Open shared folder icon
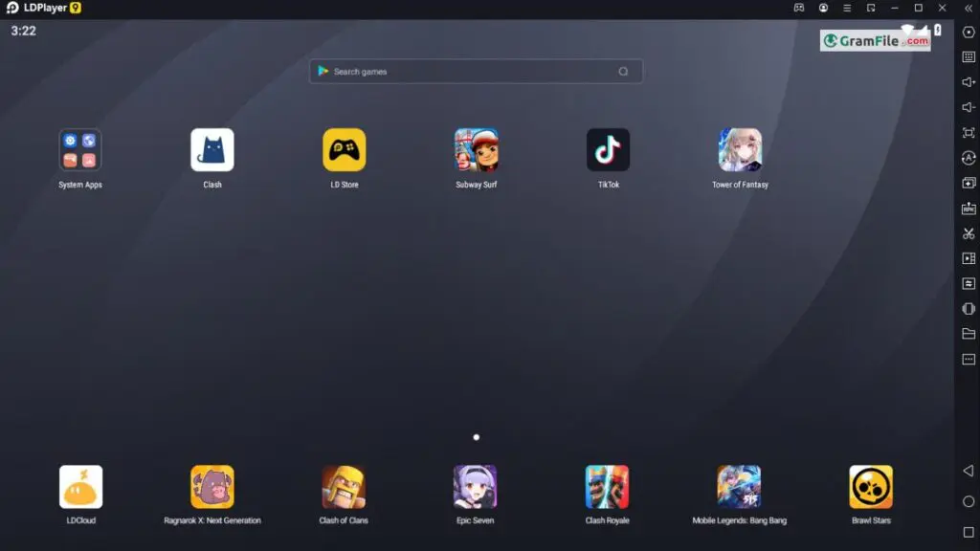 [969, 334]
